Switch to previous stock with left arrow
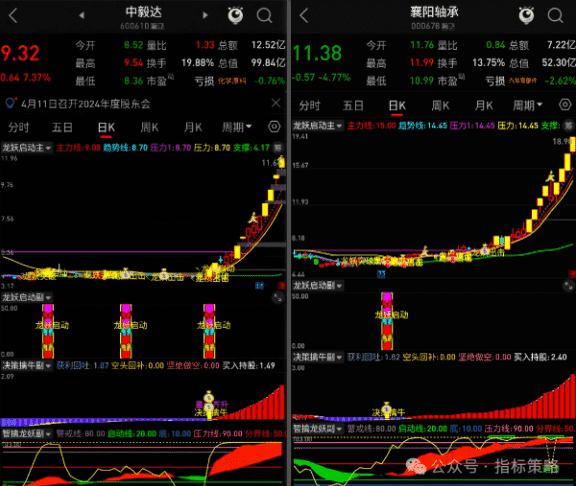The image size is (576, 486). point(82,15)
